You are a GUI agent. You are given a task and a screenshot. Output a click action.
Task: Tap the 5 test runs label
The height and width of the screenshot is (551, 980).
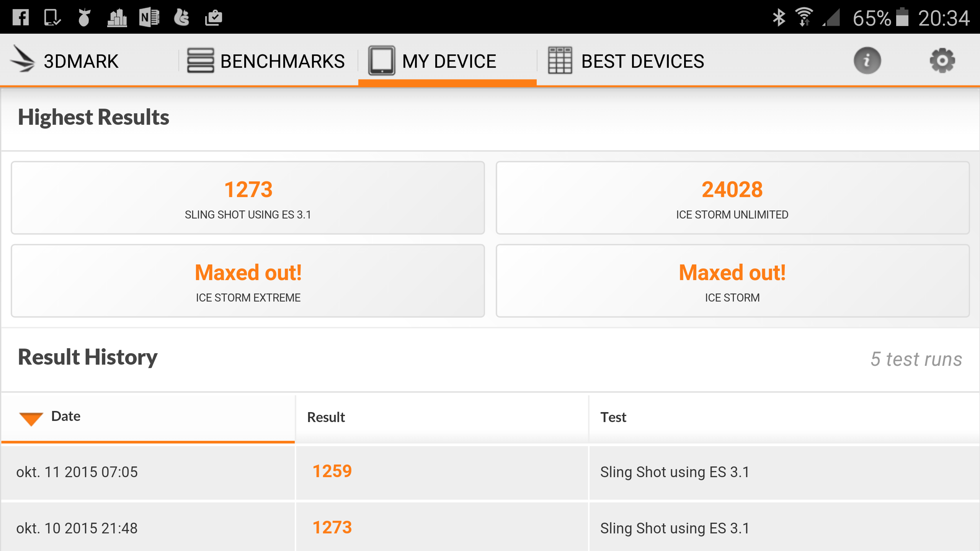[x=916, y=359]
